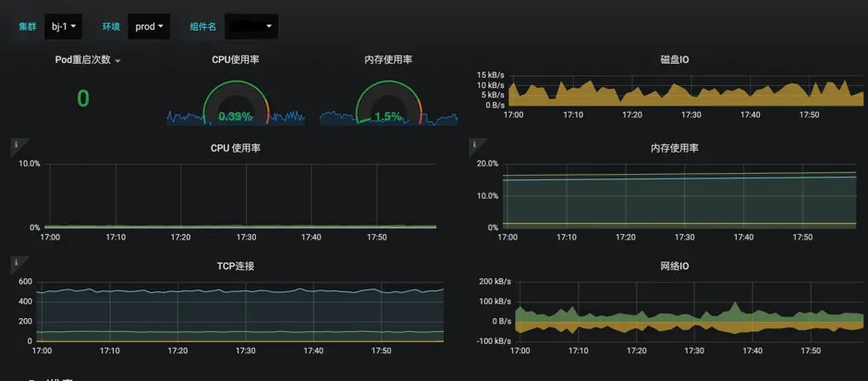Click -100 kB/s axis label in 网络IO
The image size is (868, 381).
point(492,340)
